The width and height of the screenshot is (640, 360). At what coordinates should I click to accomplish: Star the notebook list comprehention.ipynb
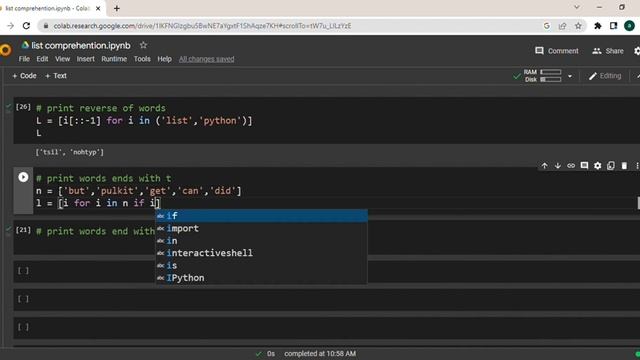[x=143, y=45]
